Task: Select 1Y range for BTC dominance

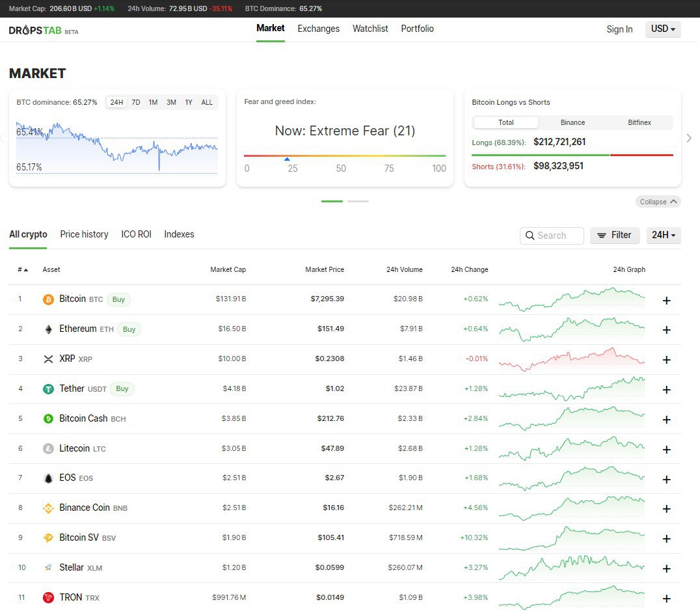Action: [x=189, y=102]
